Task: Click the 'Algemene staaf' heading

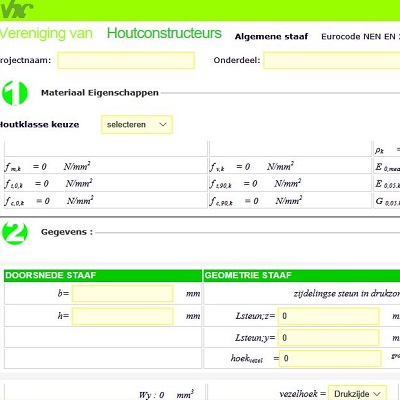Action: [x=271, y=37]
